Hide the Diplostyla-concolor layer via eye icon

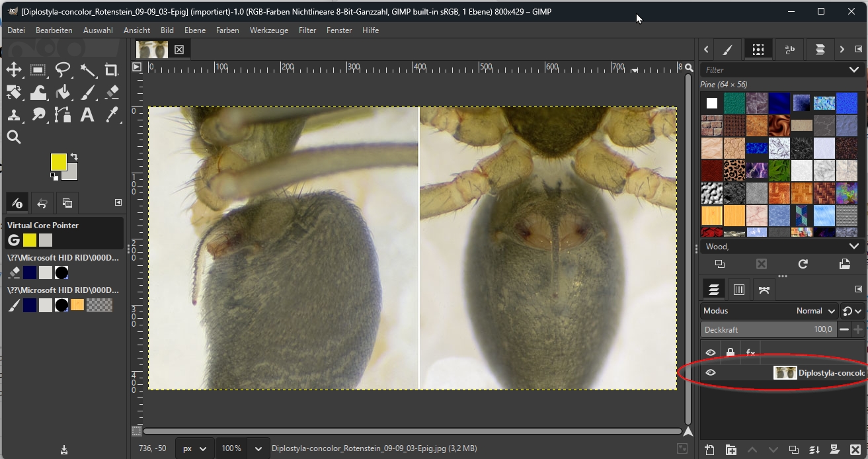click(711, 373)
